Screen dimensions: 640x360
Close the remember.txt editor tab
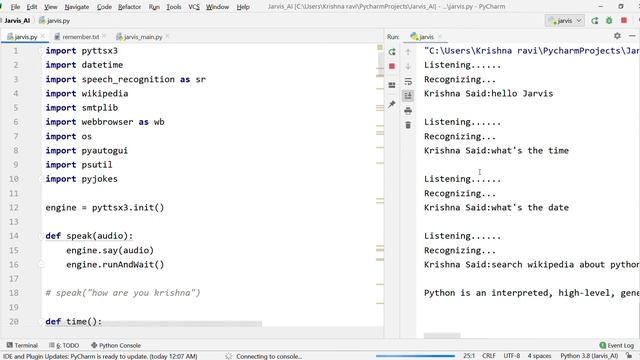click(104, 36)
